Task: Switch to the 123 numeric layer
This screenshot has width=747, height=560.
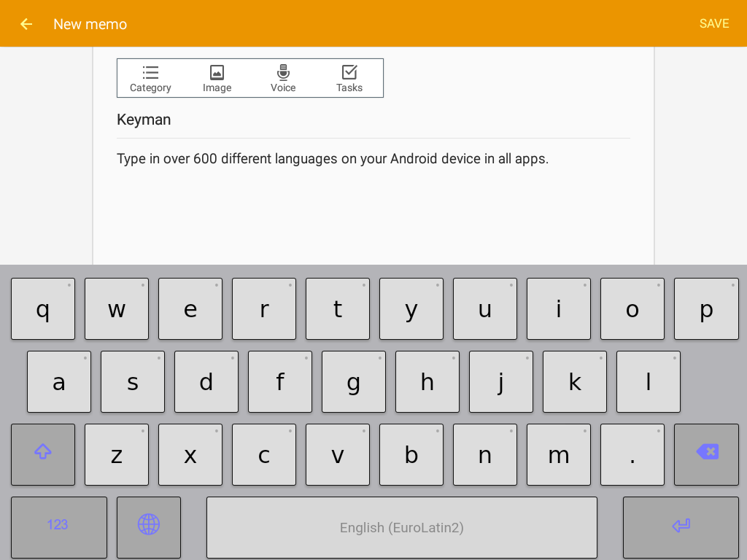Action: [x=59, y=527]
